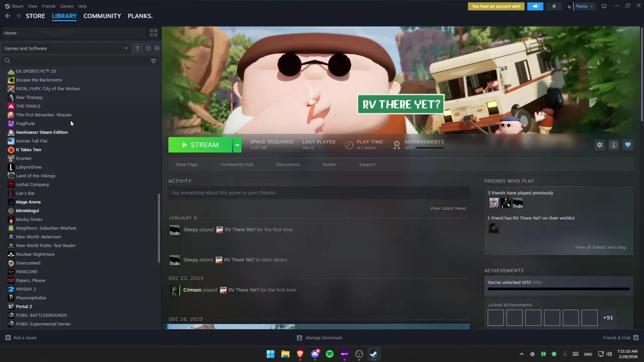Click the sort ascending arrow icon
The height and width of the screenshot is (362, 644).
(x=137, y=48)
